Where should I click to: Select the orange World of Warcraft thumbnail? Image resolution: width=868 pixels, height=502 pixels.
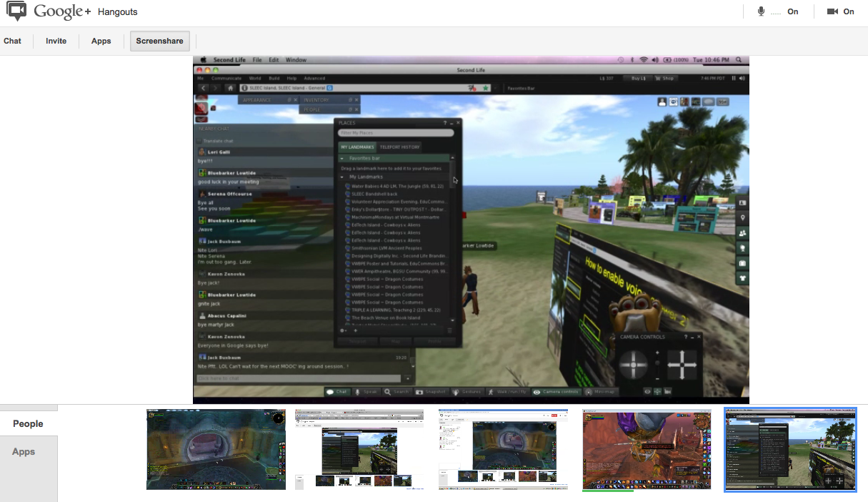point(647,449)
